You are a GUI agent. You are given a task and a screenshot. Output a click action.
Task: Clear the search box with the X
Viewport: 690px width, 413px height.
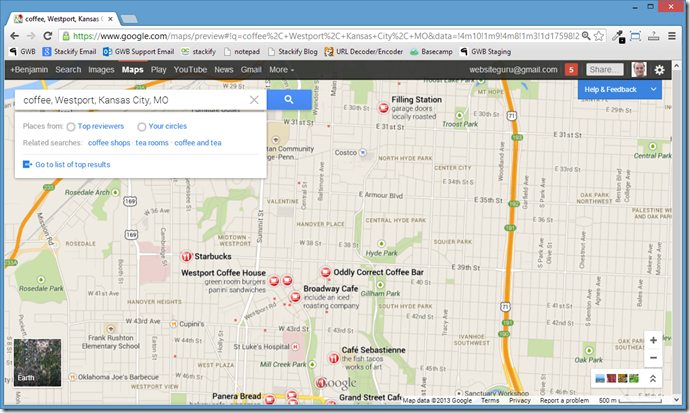(x=254, y=100)
